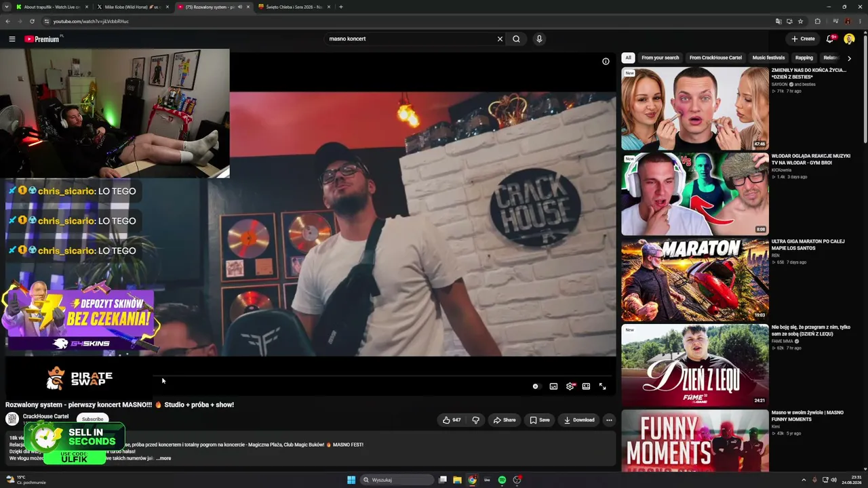Click the title 'Masno w swoim żywiole'
The height and width of the screenshot is (488, 868).
click(808, 416)
